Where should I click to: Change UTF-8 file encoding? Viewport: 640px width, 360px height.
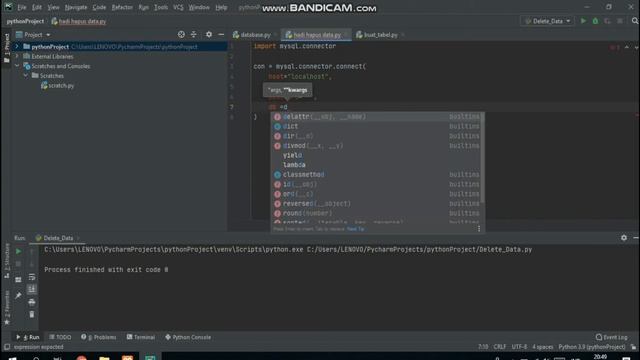coord(519,347)
